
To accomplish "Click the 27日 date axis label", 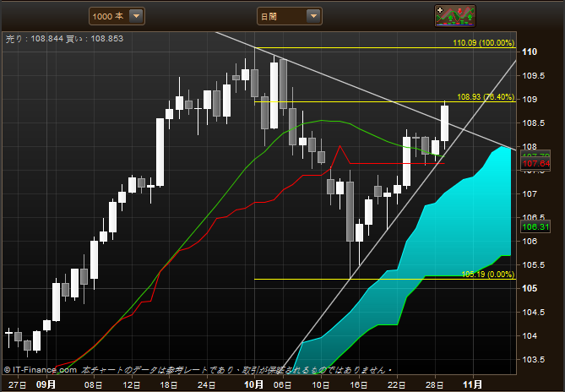I will (17, 385).
